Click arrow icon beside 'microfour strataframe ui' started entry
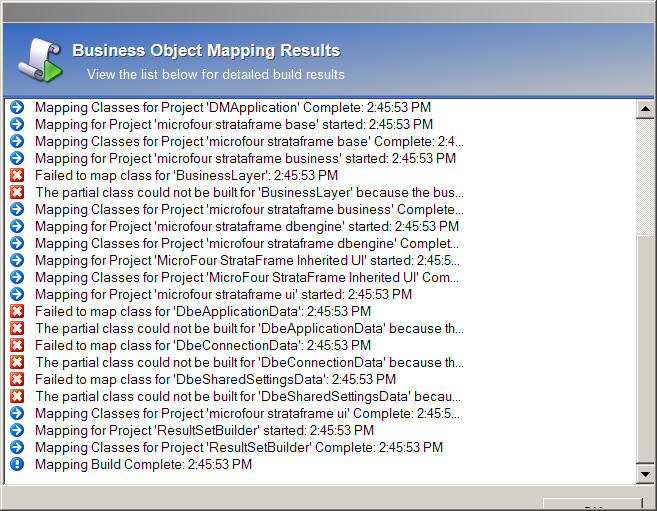Viewport: 657px width, 511px height. pos(16,294)
